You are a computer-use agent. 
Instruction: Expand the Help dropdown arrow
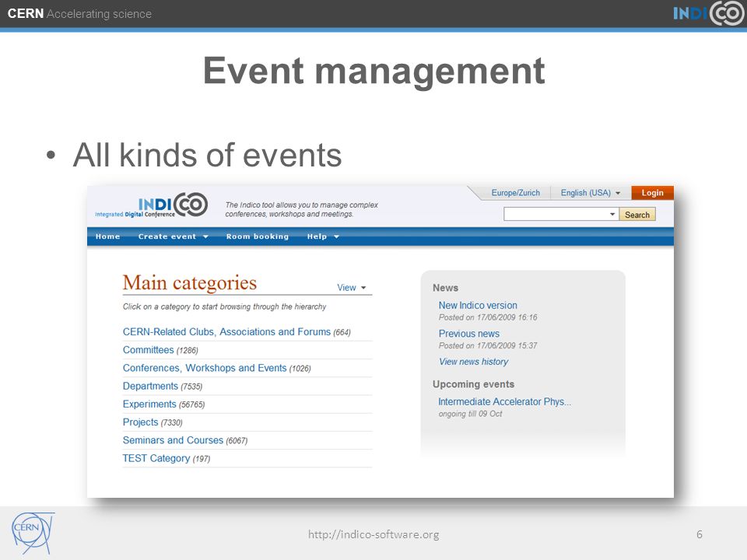pyautogui.click(x=336, y=236)
